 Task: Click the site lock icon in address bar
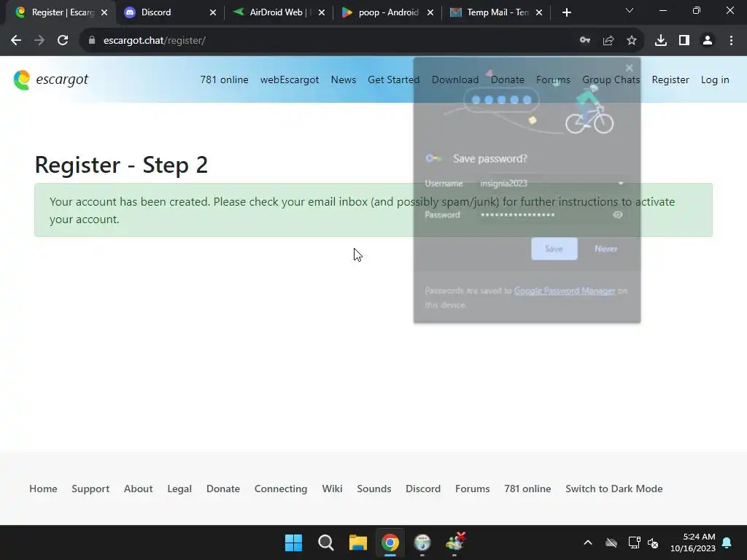92,41
